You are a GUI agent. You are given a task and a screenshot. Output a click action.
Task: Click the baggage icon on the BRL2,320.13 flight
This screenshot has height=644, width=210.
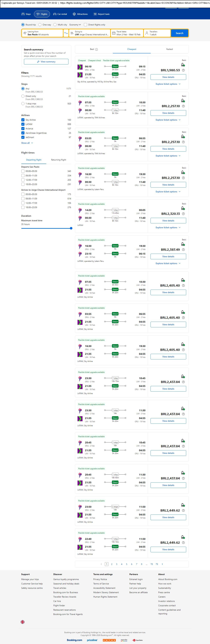pyautogui.click(x=183, y=208)
